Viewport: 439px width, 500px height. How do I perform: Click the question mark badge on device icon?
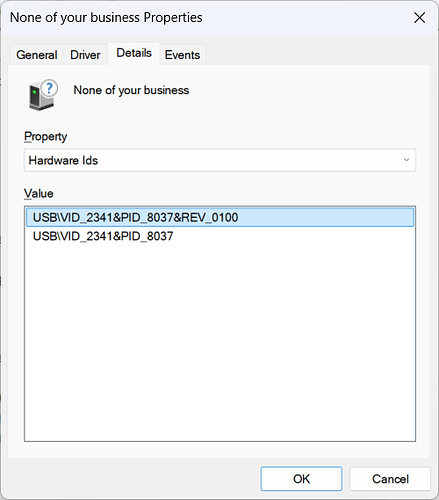coord(50,88)
